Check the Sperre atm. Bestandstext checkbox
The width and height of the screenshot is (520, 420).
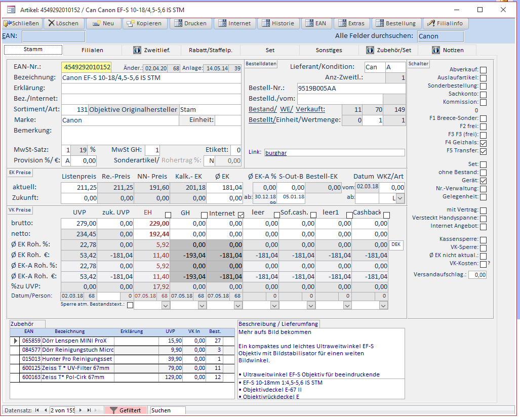(x=130, y=305)
